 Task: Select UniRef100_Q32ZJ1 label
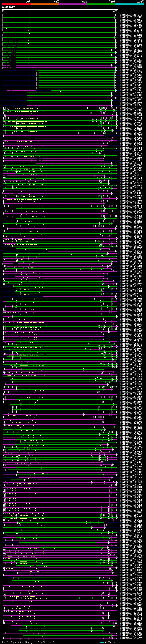[131, 32]
